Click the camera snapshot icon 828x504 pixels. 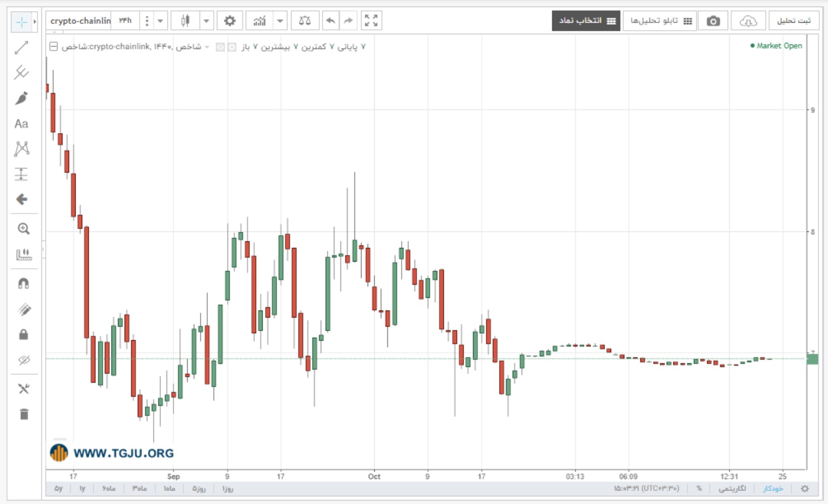(713, 21)
